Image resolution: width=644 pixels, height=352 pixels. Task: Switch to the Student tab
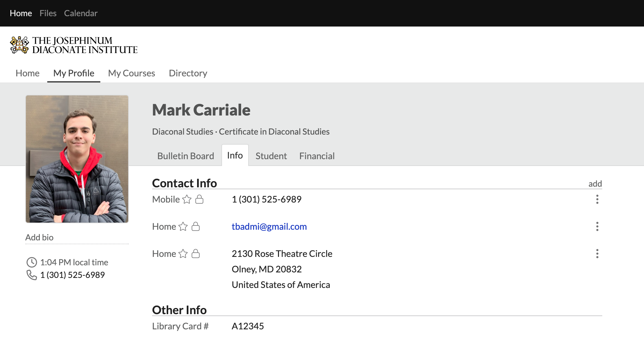pyautogui.click(x=271, y=156)
